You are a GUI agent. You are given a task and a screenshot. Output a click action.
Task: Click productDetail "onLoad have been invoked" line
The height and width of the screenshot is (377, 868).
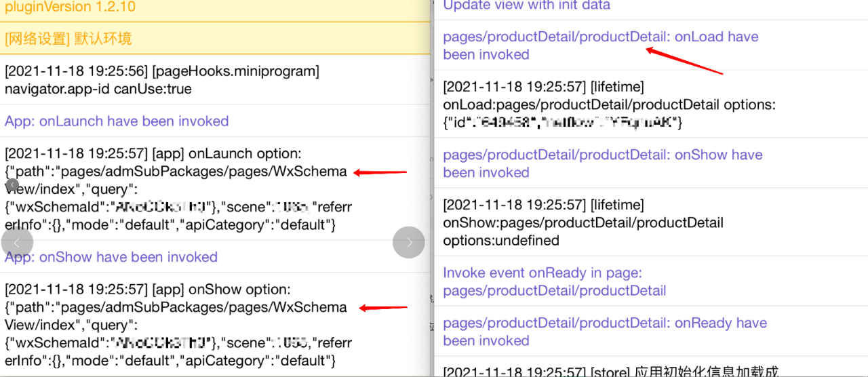[x=600, y=45]
